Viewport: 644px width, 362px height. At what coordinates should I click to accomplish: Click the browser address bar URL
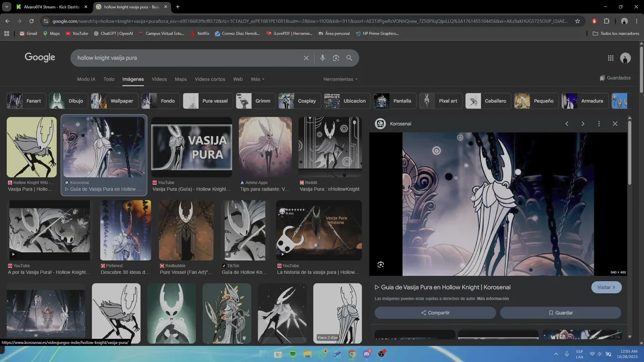[310, 21]
